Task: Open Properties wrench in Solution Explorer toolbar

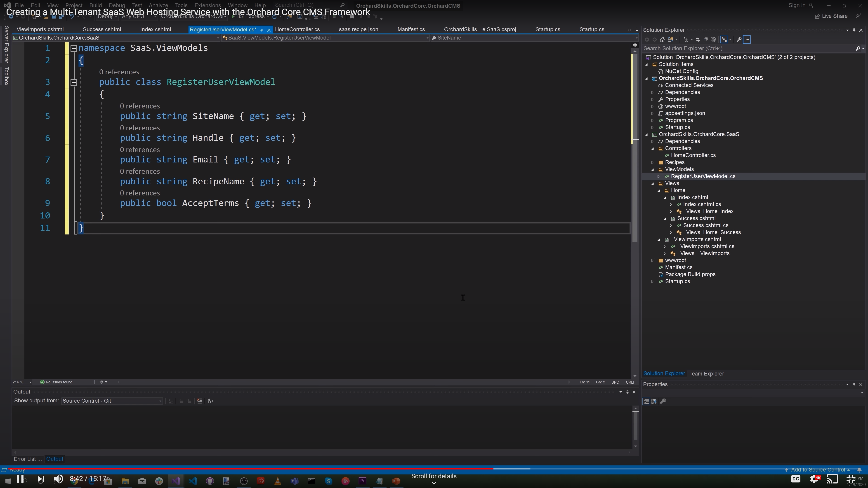Action: [x=739, y=40]
